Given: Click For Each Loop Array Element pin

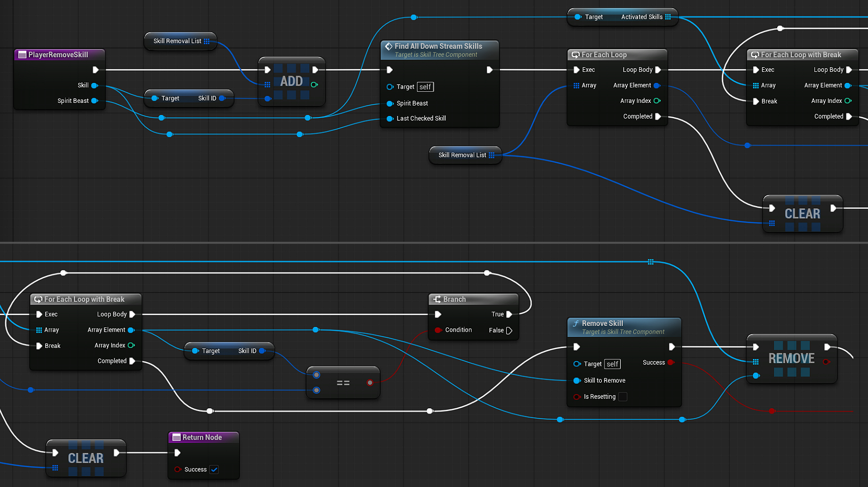Looking at the screenshot, I should coord(657,86).
